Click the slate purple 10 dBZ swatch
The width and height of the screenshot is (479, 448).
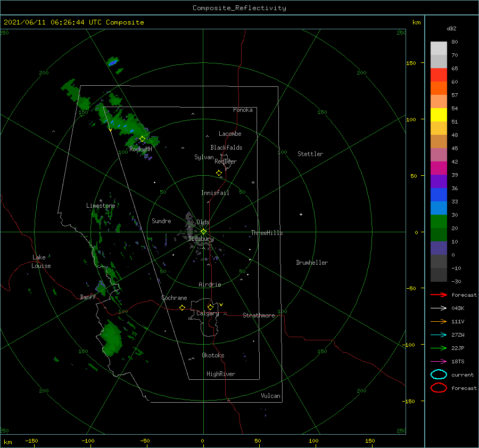click(x=439, y=248)
